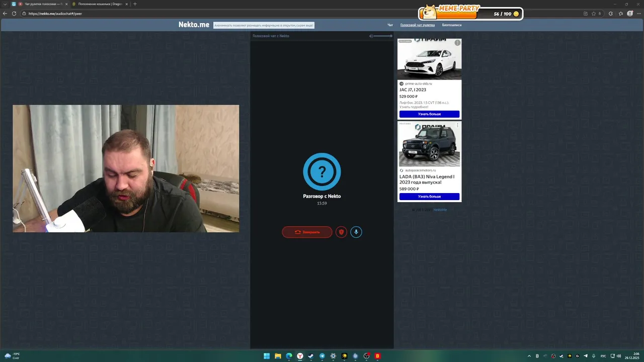Click the prime-auto-ekb.ru ad link
Viewport: 644px width, 362px height.
[x=418, y=83]
